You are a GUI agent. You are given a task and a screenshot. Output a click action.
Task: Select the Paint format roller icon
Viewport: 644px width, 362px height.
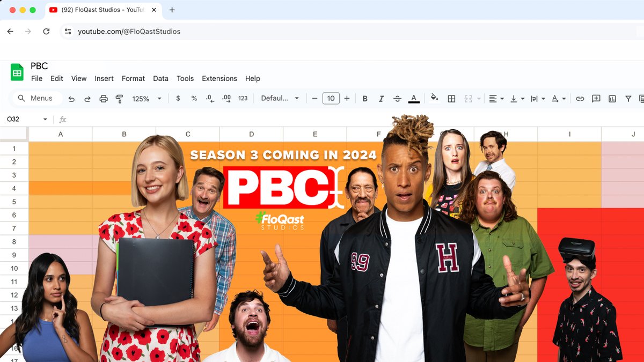[x=119, y=99]
